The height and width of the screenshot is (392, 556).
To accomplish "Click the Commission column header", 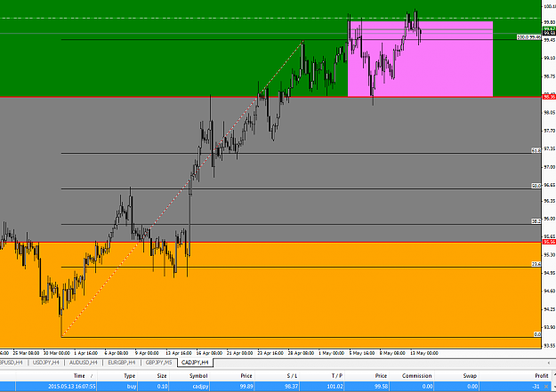I will point(411,376).
